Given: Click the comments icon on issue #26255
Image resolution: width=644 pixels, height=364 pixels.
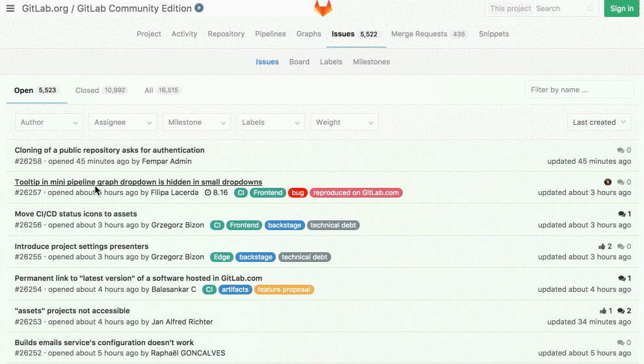Looking at the screenshot, I should point(620,246).
